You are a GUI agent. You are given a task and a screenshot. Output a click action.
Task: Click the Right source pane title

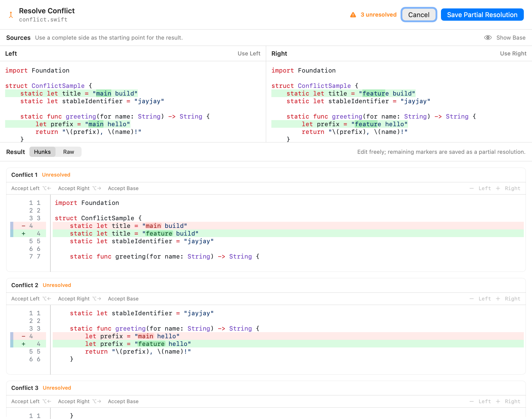pos(279,53)
